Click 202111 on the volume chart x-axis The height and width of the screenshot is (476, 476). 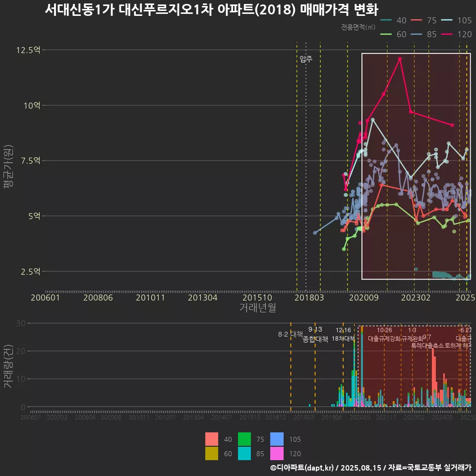click(386, 417)
